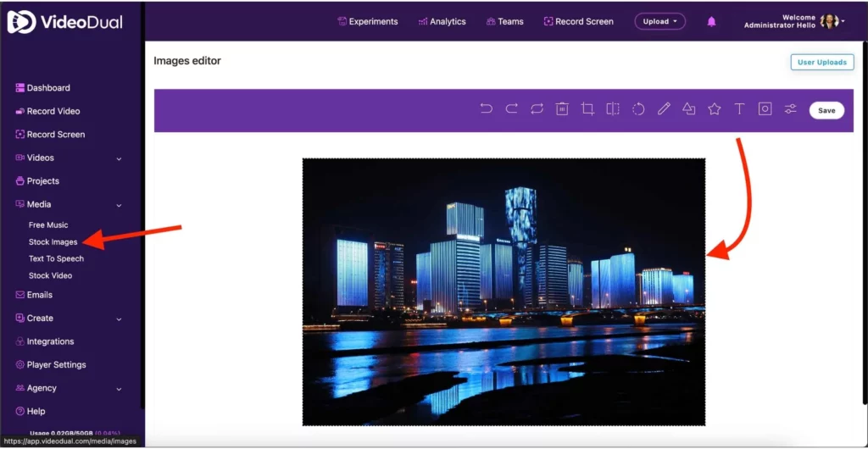Select the Crop tool
The image size is (868, 449).
pyautogui.click(x=587, y=109)
